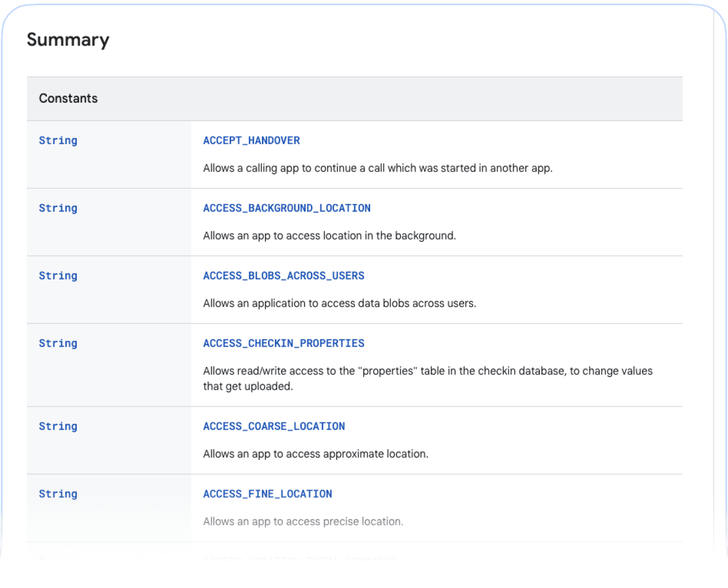
Task: Click text 'Allows an application to access data blobs across users.'
Action: pyautogui.click(x=339, y=303)
